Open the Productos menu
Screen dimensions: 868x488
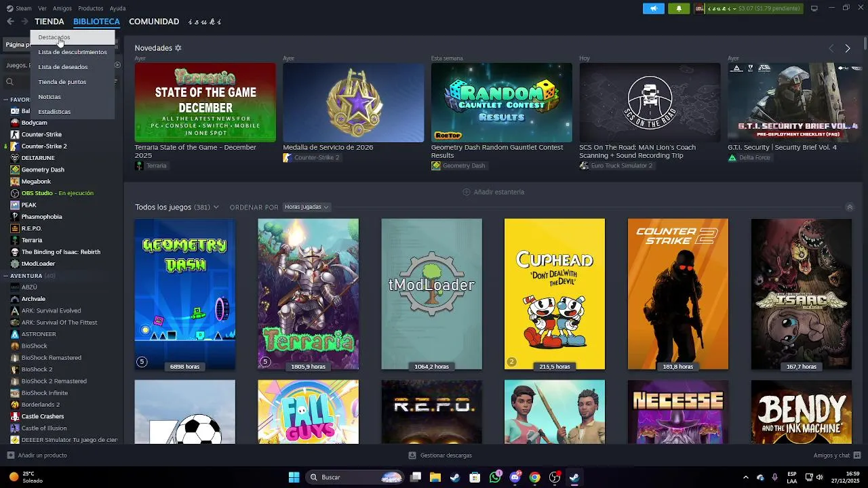pos(91,8)
